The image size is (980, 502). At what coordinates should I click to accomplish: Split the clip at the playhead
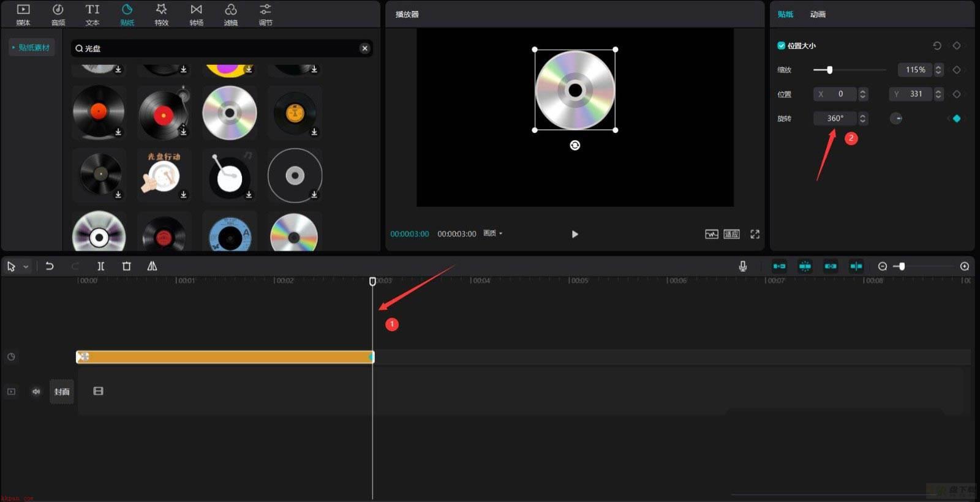[x=101, y=266]
